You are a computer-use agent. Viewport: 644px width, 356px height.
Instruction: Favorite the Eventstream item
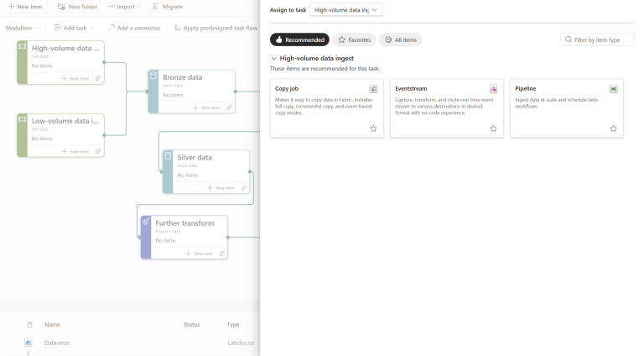pos(493,128)
